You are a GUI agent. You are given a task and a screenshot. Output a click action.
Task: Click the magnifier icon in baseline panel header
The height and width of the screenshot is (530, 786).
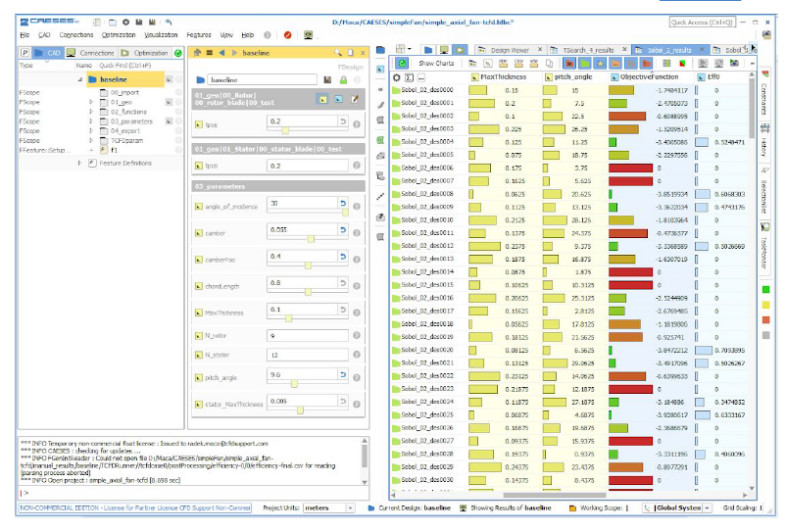point(338,53)
